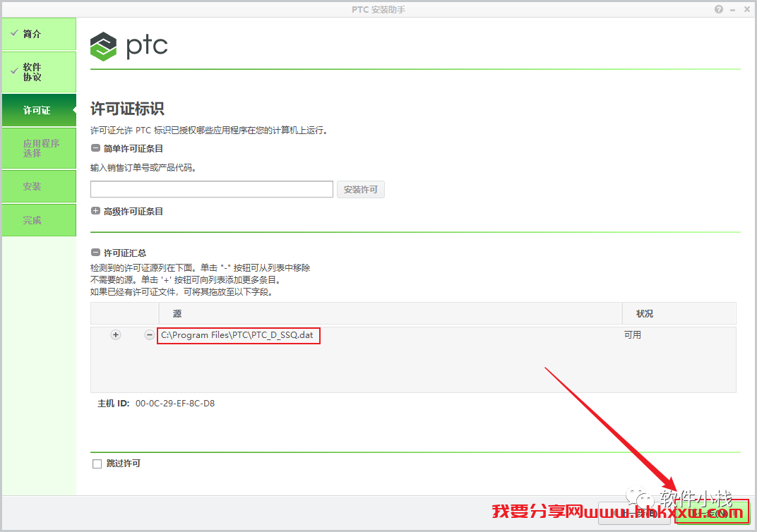Screen dimensions: 757x532
Task: Focus the sales order number input field
Action: pos(211,189)
